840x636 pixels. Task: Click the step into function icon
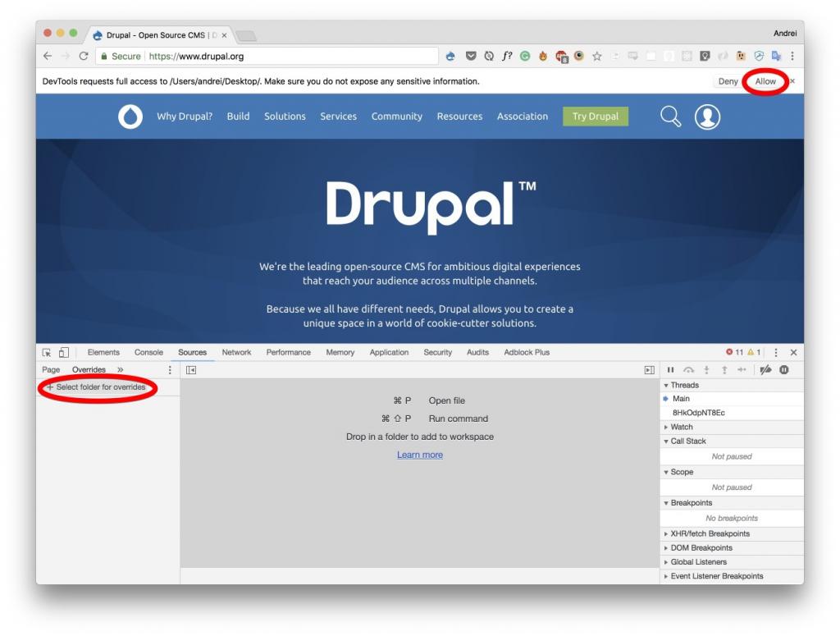tap(706, 370)
